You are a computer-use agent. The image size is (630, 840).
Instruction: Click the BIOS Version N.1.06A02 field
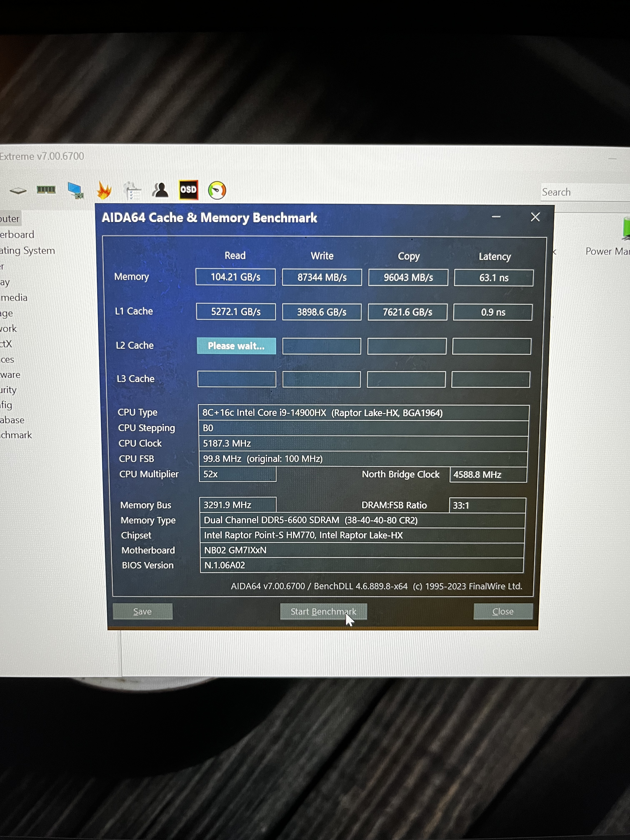pyautogui.click(x=362, y=565)
